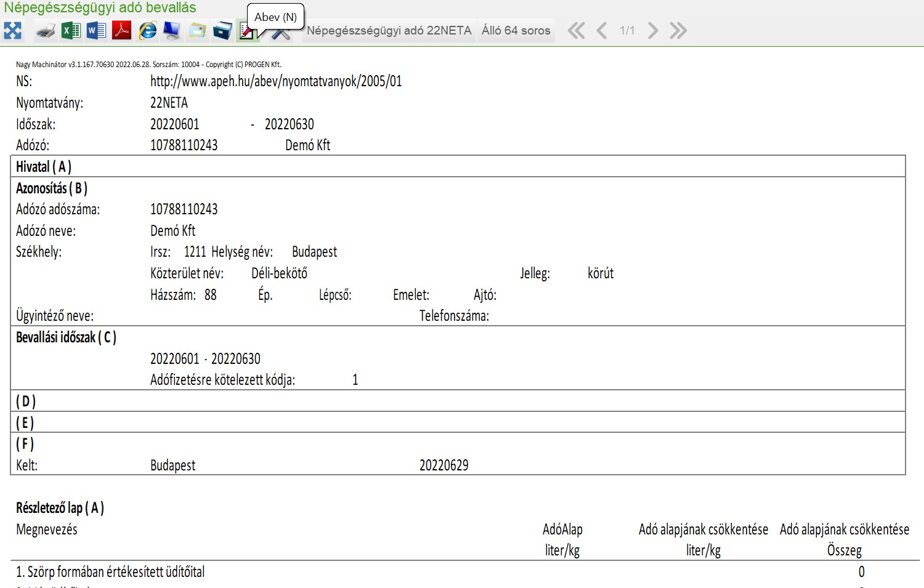Click the Ajtó label

pyautogui.click(x=485, y=295)
